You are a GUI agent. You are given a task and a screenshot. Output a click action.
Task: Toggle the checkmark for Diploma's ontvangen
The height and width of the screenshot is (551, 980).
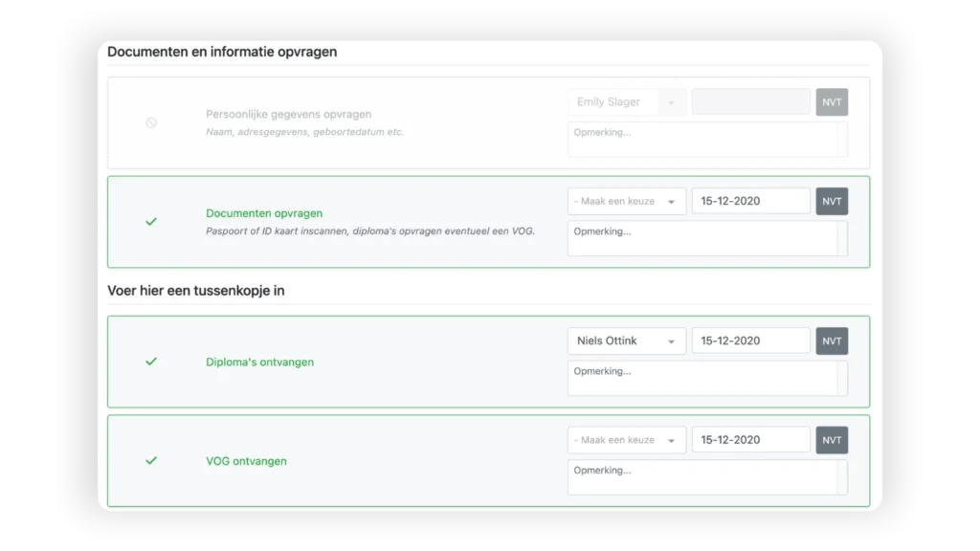pyautogui.click(x=151, y=362)
